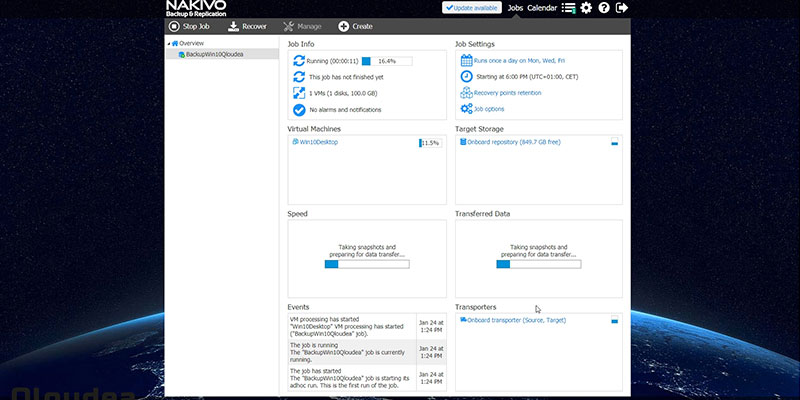
Task: Select the 'The job has started' event
Action: click(367, 378)
